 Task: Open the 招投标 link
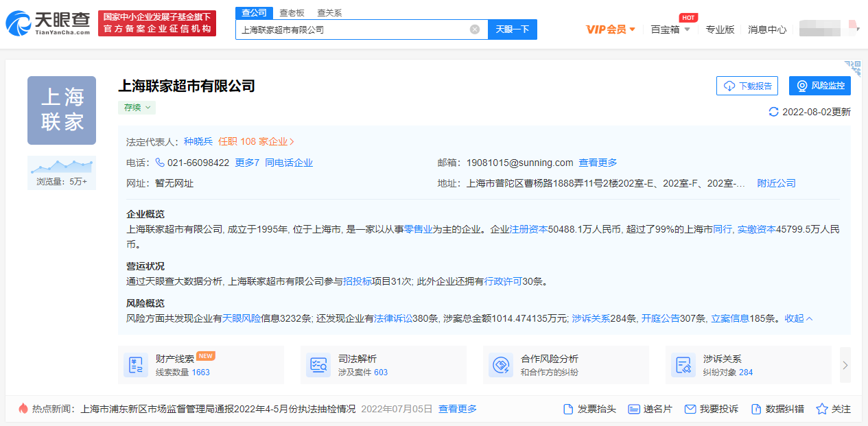pyautogui.click(x=357, y=281)
